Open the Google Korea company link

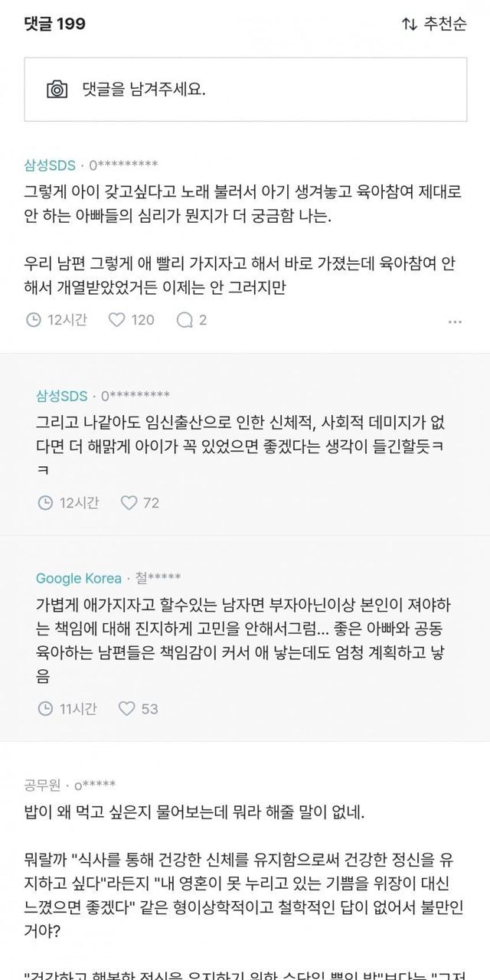click(79, 577)
